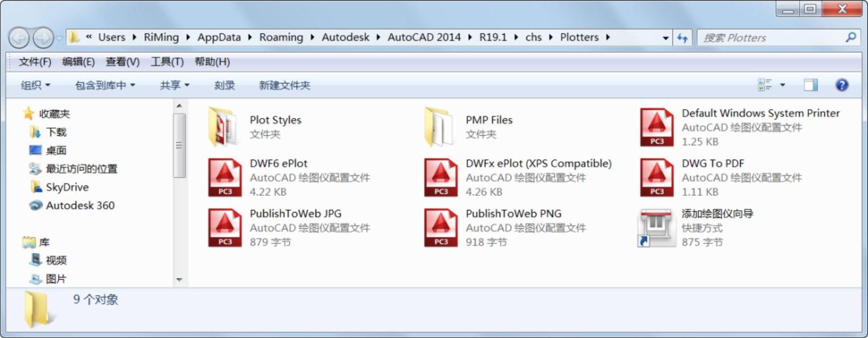Open the 编辑(E) menu
This screenshot has height=338, width=868.
(78, 62)
